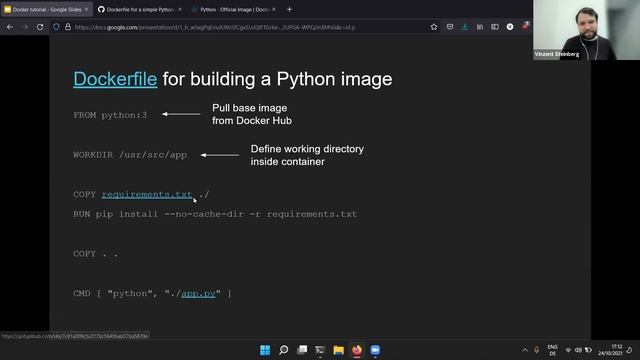Image resolution: width=640 pixels, height=360 pixels.
Task: Open the requirements.txt link
Action: tap(147, 195)
